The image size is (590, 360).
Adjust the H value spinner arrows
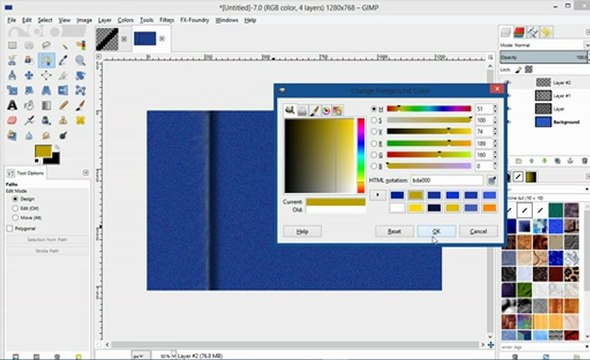(x=495, y=109)
